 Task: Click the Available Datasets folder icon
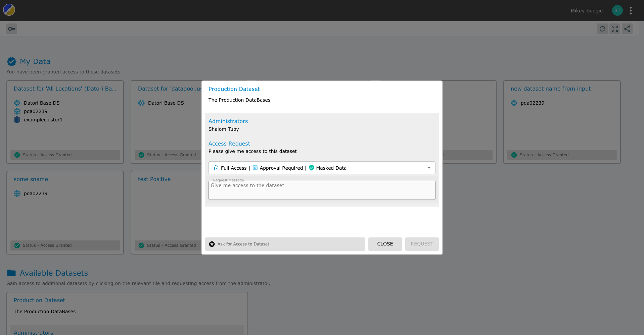11,273
